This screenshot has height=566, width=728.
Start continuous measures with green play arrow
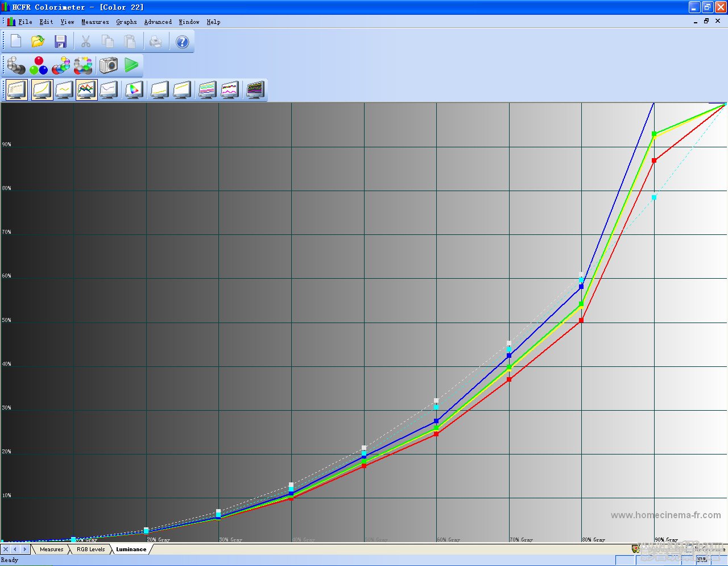pos(131,65)
